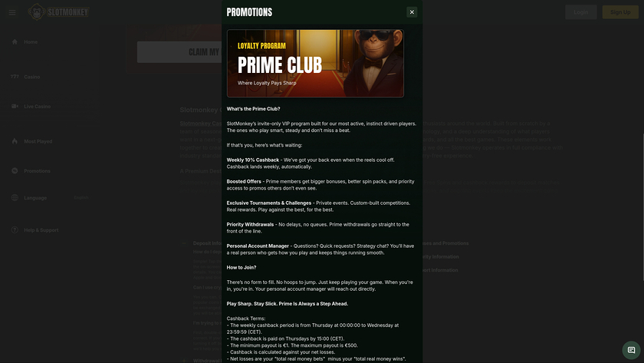Click the page scrollbar on right edge

point(642,207)
